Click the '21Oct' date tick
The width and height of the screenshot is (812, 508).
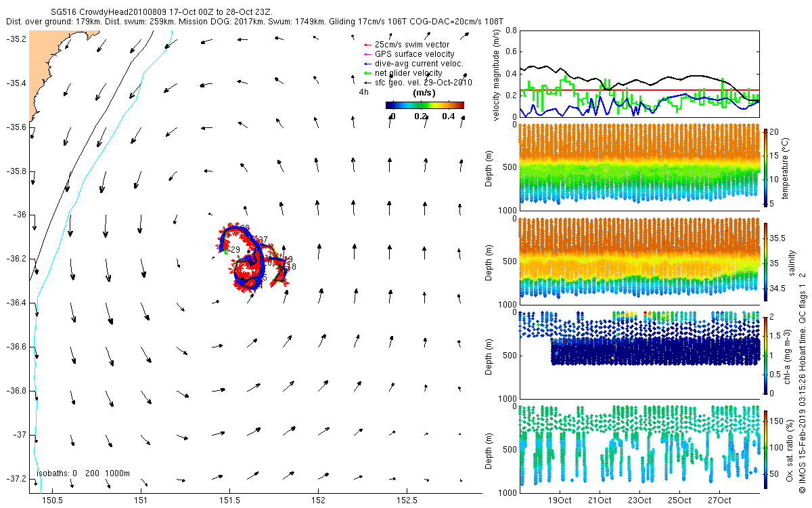pyautogui.click(x=600, y=501)
